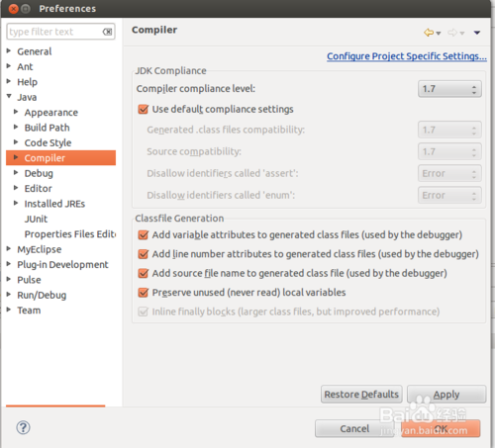Open the help question mark icon
The width and height of the screenshot is (495, 448).
point(23,427)
